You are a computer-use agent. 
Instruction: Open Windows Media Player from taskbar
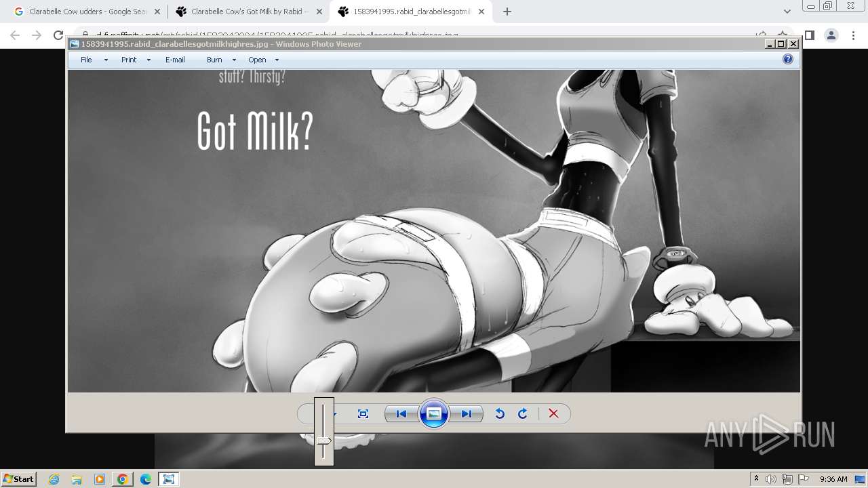tap(100, 479)
